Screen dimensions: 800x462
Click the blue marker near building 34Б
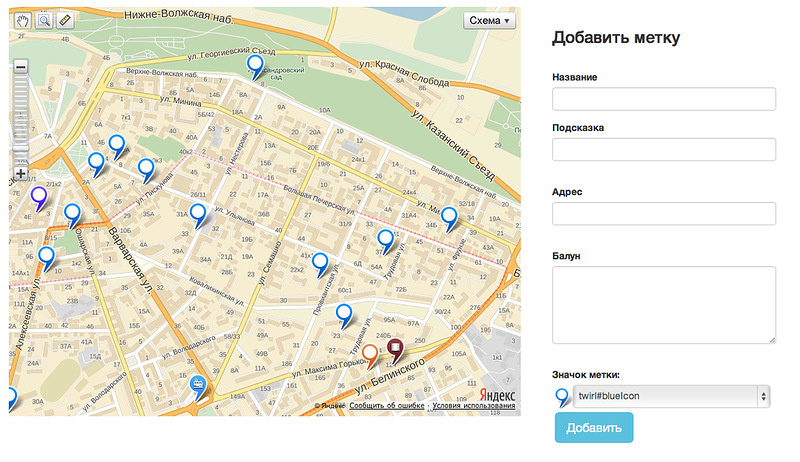(449, 219)
